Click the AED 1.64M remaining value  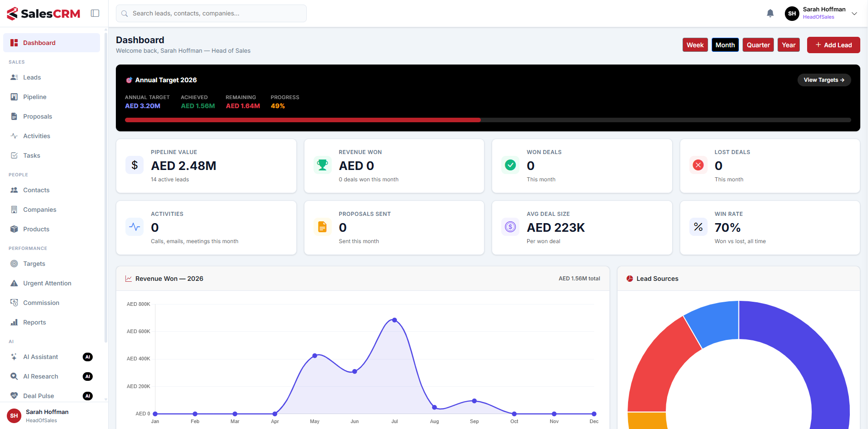tap(243, 106)
